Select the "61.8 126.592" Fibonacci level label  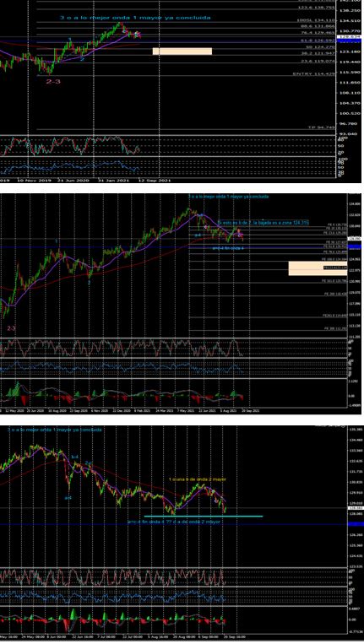(x=318, y=41)
